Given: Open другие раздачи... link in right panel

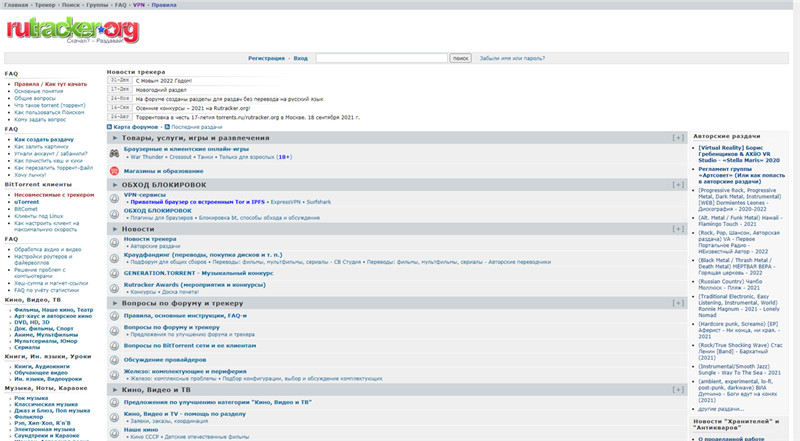Looking at the screenshot, I should tap(721, 409).
